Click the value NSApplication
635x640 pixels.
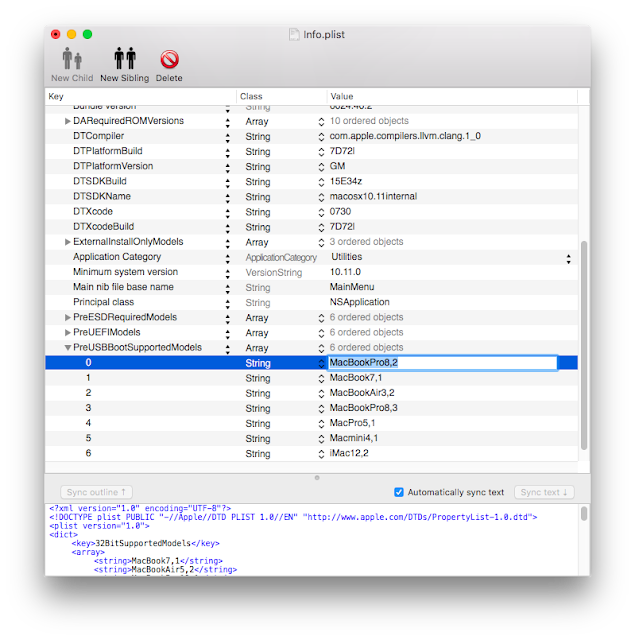tap(360, 302)
